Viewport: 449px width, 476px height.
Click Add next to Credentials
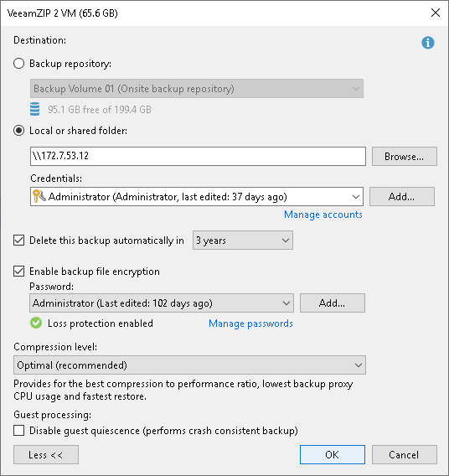point(402,196)
